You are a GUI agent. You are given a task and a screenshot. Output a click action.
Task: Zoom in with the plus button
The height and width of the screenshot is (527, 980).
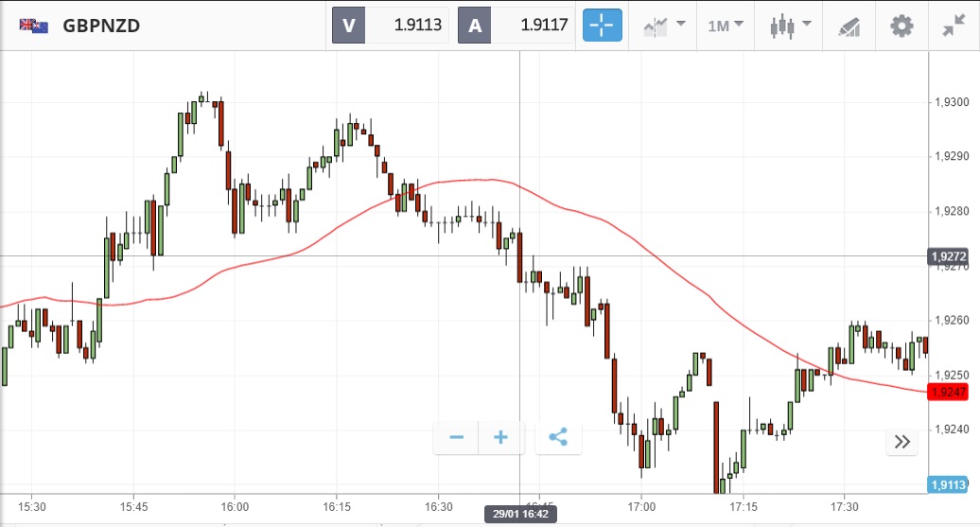pyautogui.click(x=501, y=437)
